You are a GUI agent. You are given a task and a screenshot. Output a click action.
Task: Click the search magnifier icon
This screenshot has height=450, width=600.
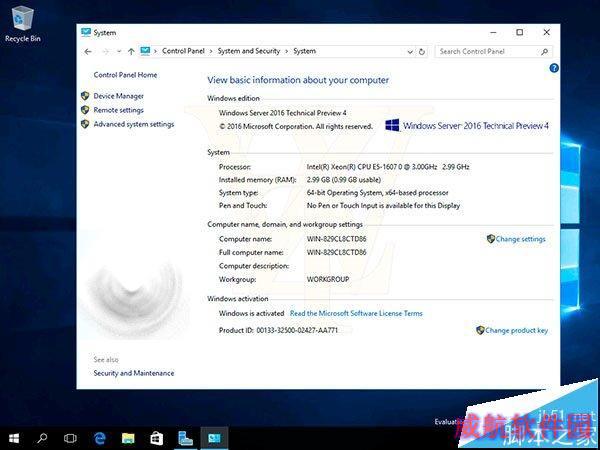pos(545,51)
